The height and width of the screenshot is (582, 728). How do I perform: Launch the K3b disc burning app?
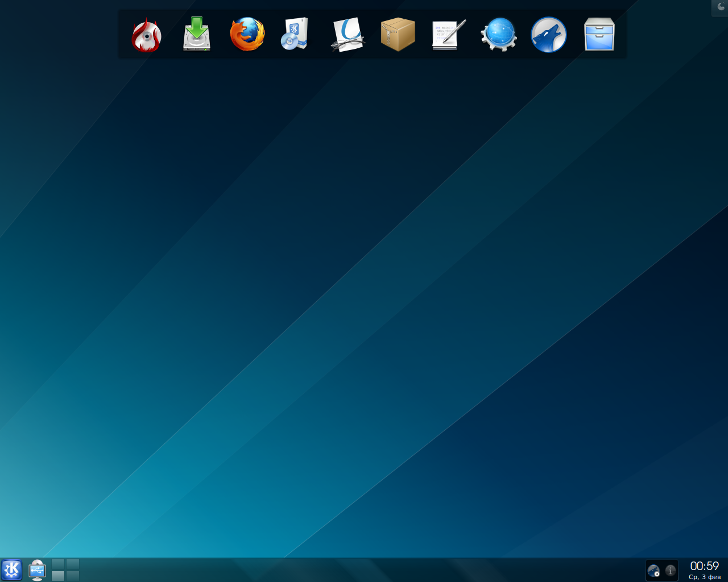click(147, 35)
